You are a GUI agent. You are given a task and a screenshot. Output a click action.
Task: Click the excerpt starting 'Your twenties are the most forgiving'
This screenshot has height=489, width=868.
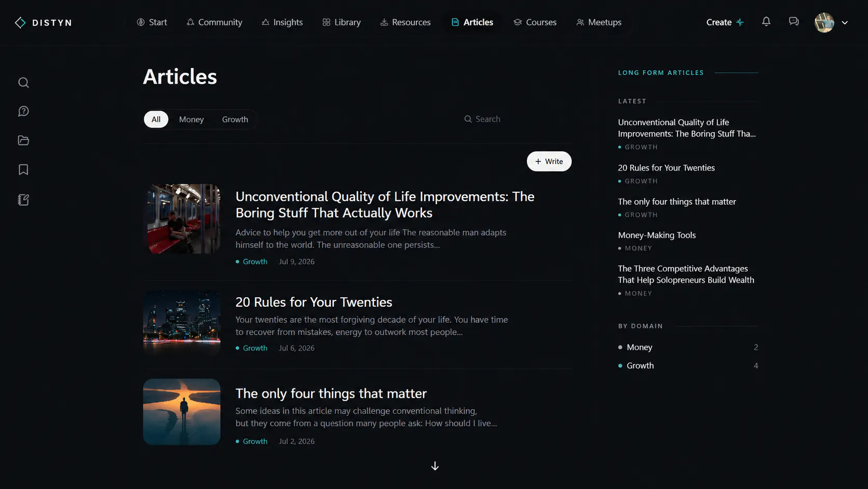372,326
